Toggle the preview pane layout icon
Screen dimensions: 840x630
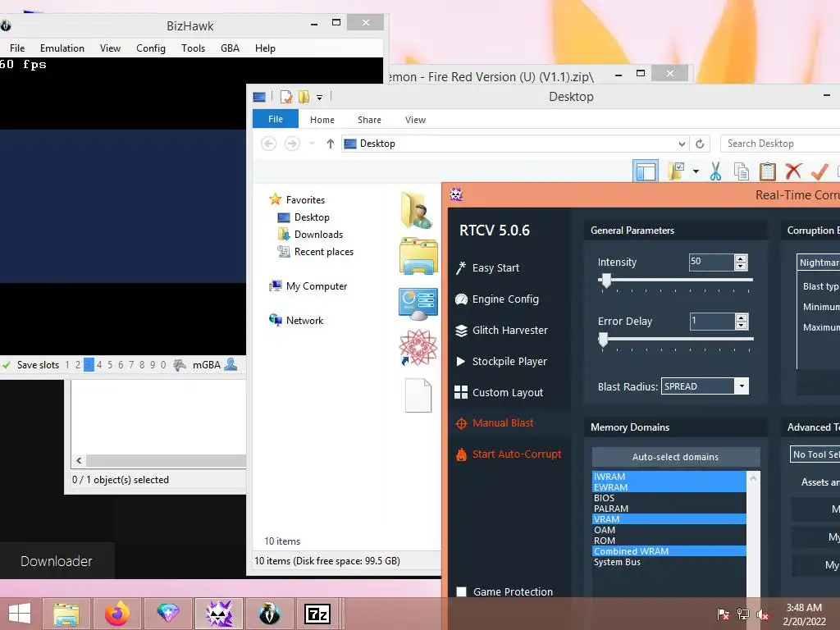(x=646, y=171)
